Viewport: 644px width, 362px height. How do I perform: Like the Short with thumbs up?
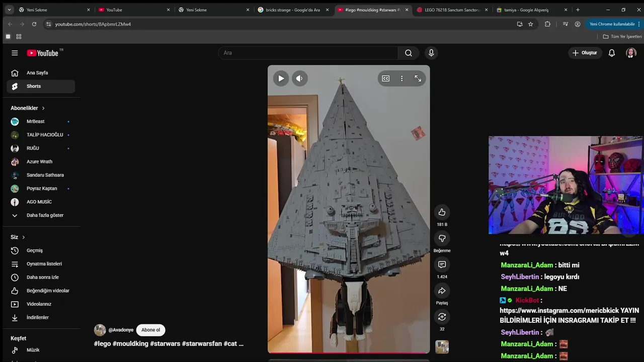[442, 212]
